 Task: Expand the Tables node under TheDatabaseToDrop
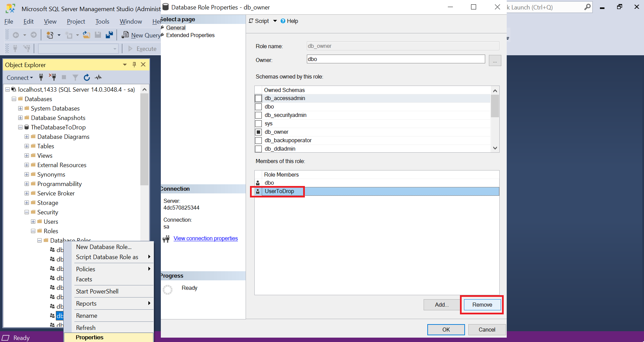click(27, 146)
